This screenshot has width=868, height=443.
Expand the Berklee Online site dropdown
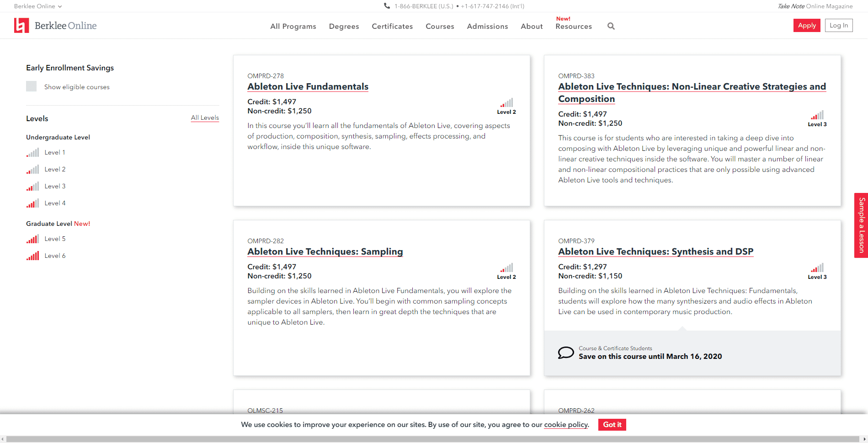click(x=38, y=6)
